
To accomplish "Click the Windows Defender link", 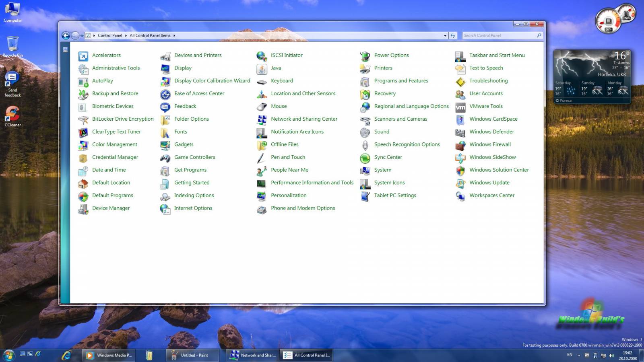I will (491, 132).
